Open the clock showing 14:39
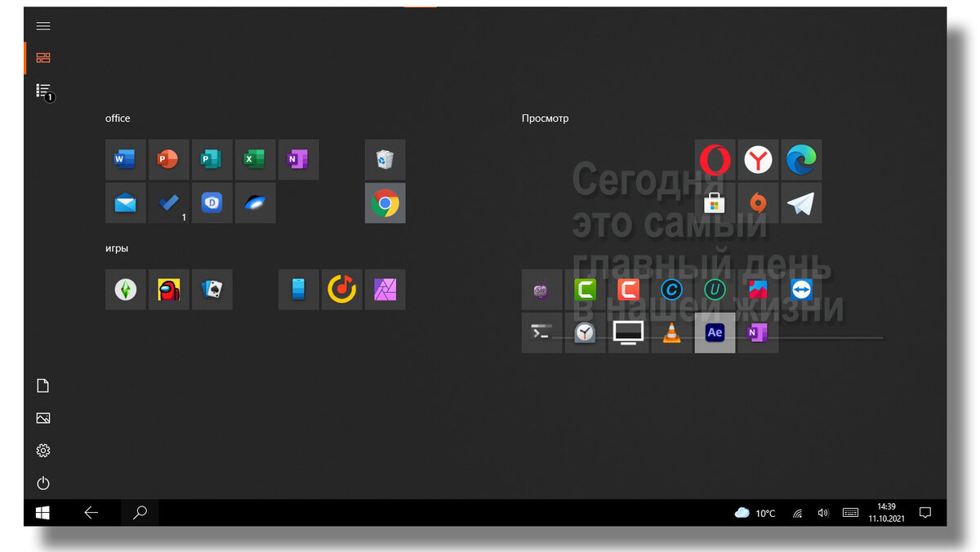 point(886,513)
